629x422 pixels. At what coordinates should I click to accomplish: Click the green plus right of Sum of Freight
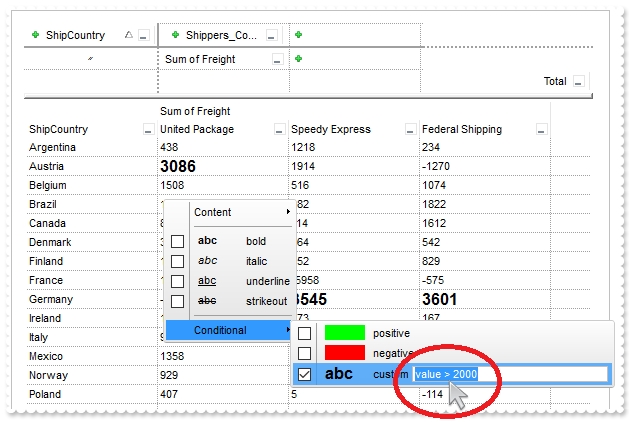299,59
